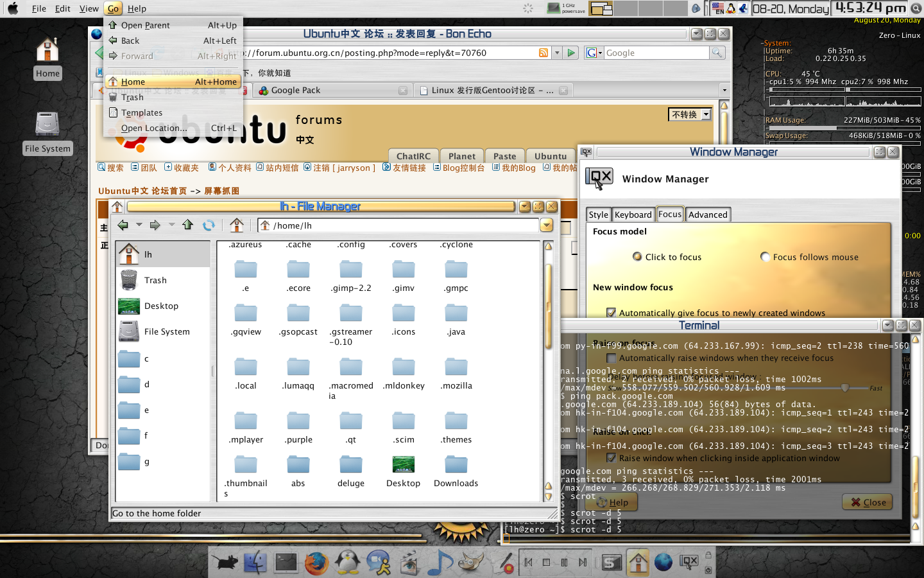The image size is (924, 578).
Task: Open the Paste forum tab link
Action: click(x=505, y=156)
